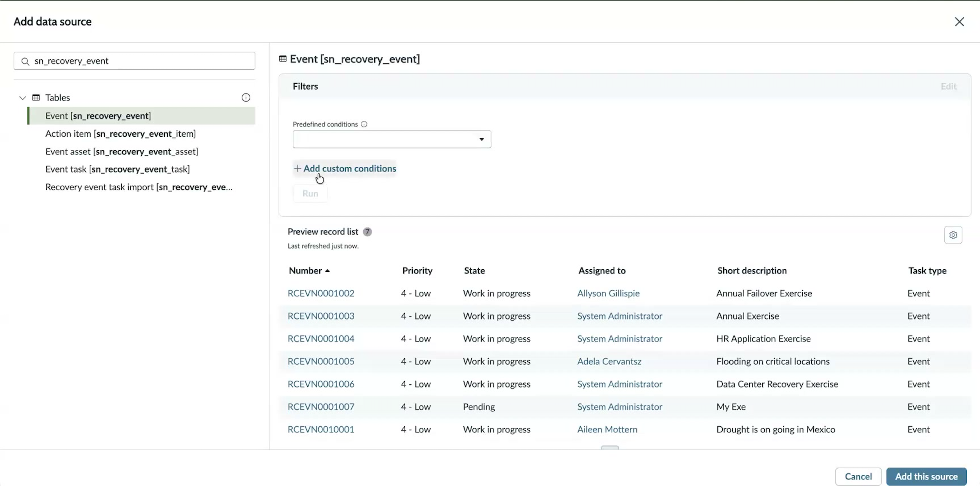Focus the sn_recovery_event search field
980x486 pixels.
coord(134,61)
